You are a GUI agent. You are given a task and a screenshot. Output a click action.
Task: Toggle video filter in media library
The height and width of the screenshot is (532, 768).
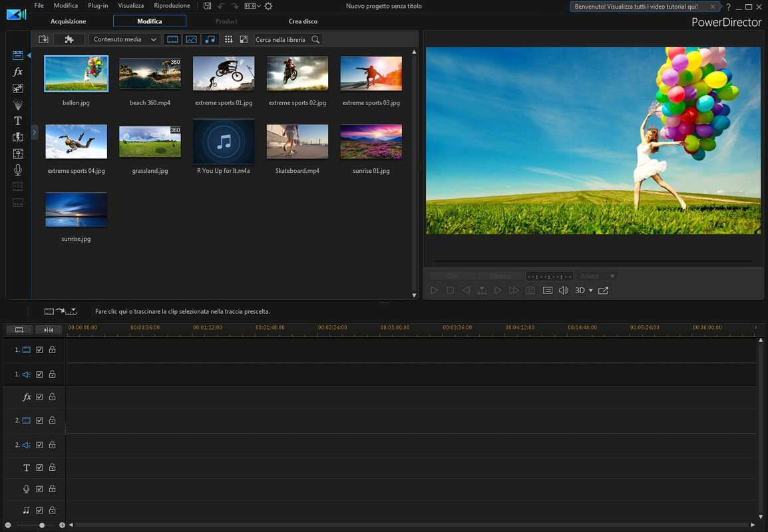pos(172,39)
